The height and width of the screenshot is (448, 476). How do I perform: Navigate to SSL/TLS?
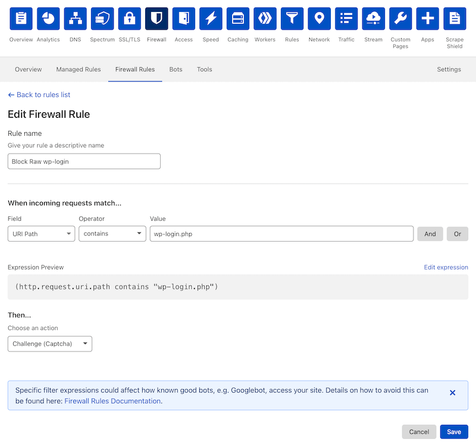coord(129,18)
